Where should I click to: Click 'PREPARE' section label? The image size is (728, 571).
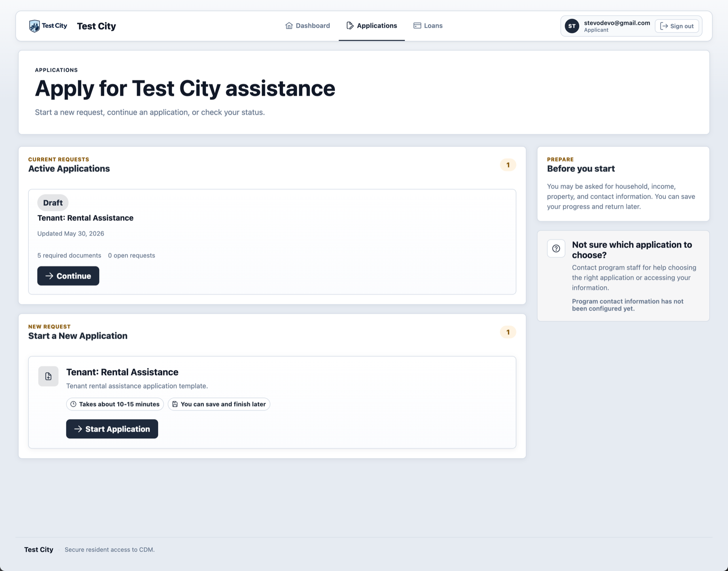tap(560, 159)
